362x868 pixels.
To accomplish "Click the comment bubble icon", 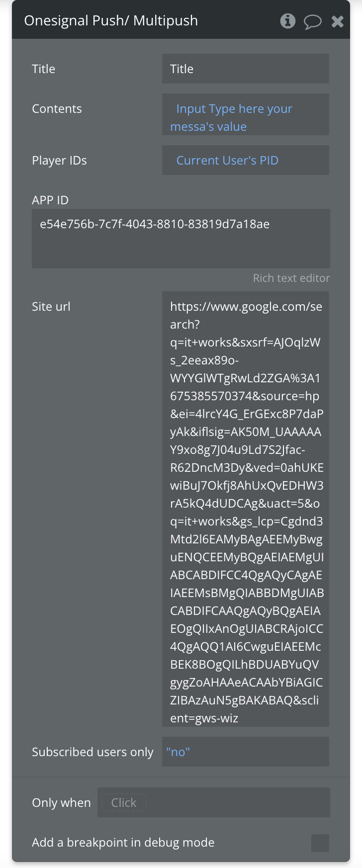I will point(313,21).
